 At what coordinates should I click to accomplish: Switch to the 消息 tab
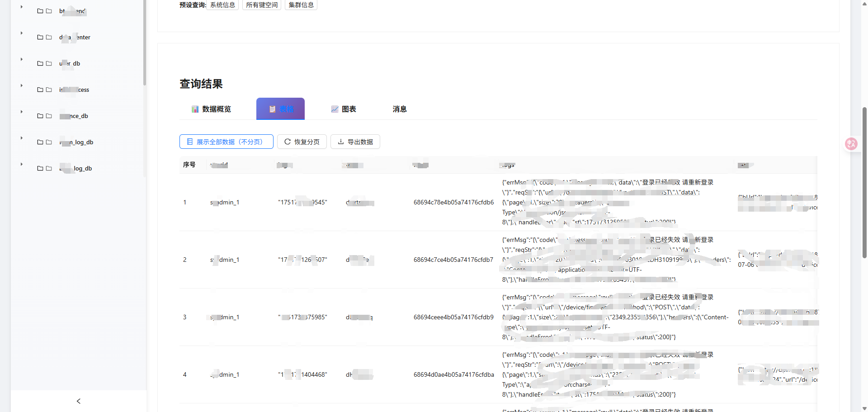click(400, 109)
